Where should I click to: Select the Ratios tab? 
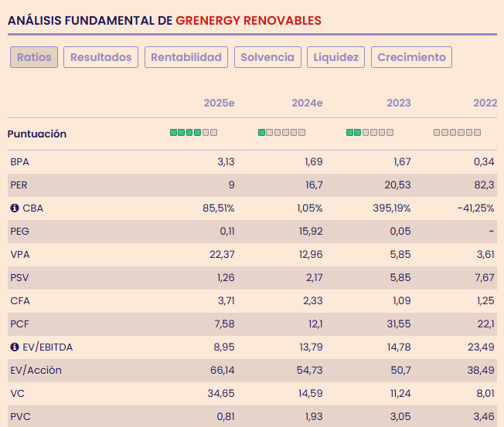click(x=34, y=57)
